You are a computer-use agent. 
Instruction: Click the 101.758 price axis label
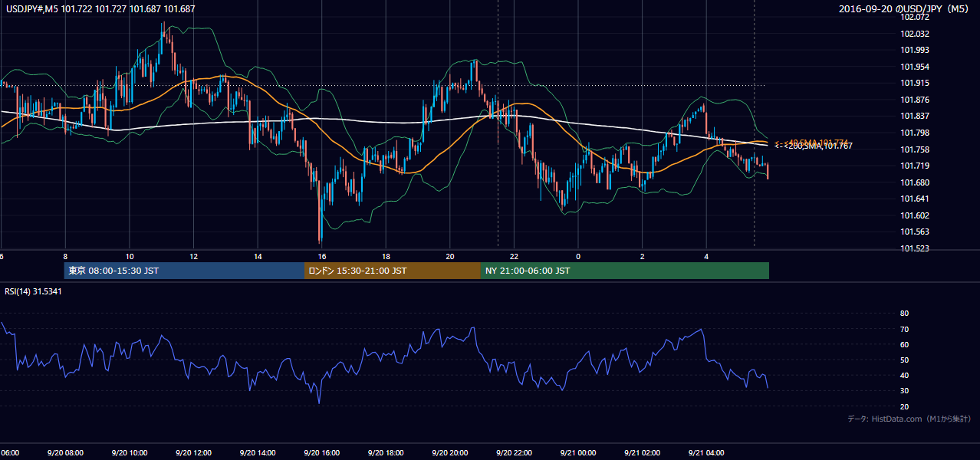915,149
